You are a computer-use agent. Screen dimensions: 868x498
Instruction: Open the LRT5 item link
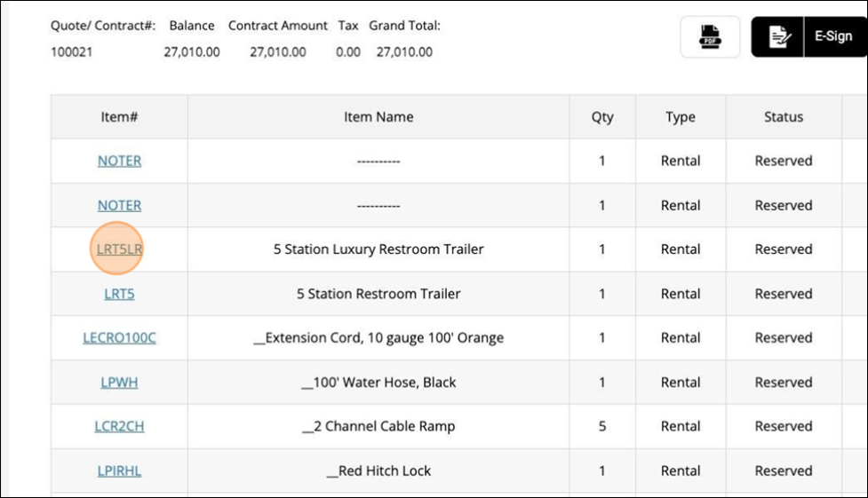[119, 294]
